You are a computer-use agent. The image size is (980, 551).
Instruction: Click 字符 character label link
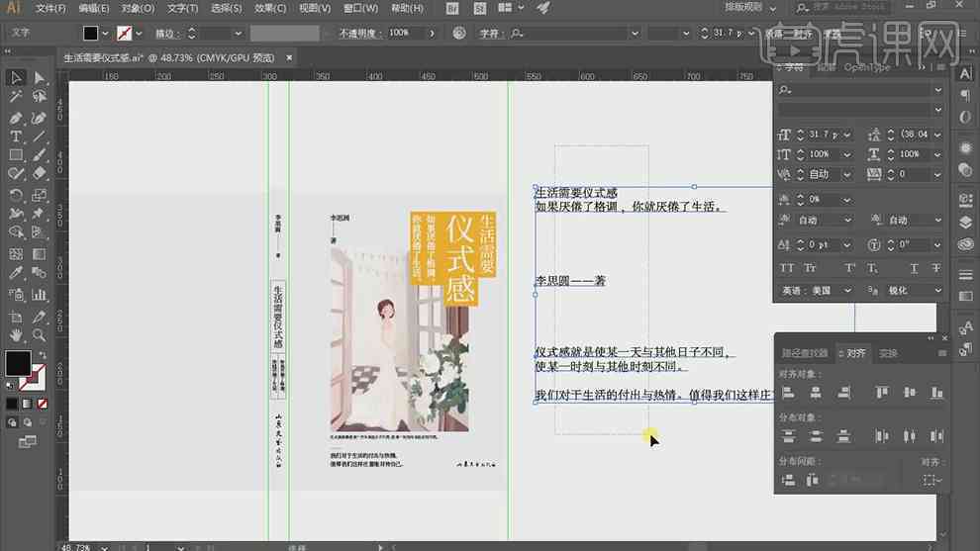click(490, 33)
